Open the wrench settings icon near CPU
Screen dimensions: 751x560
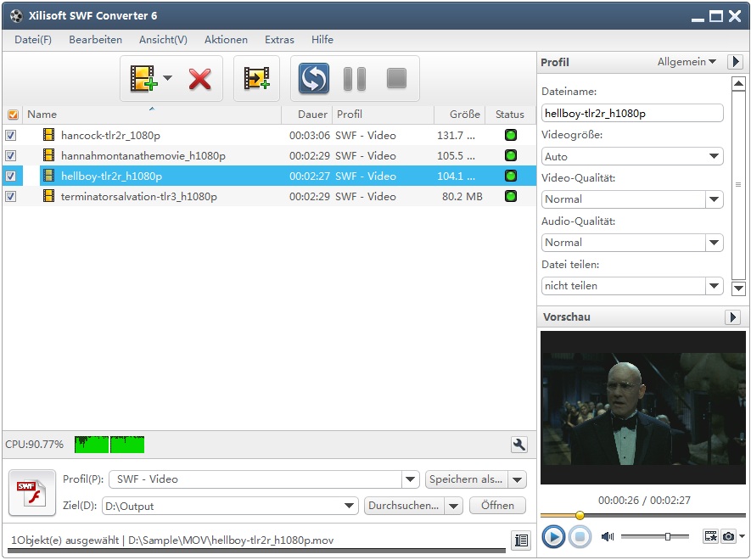519,445
